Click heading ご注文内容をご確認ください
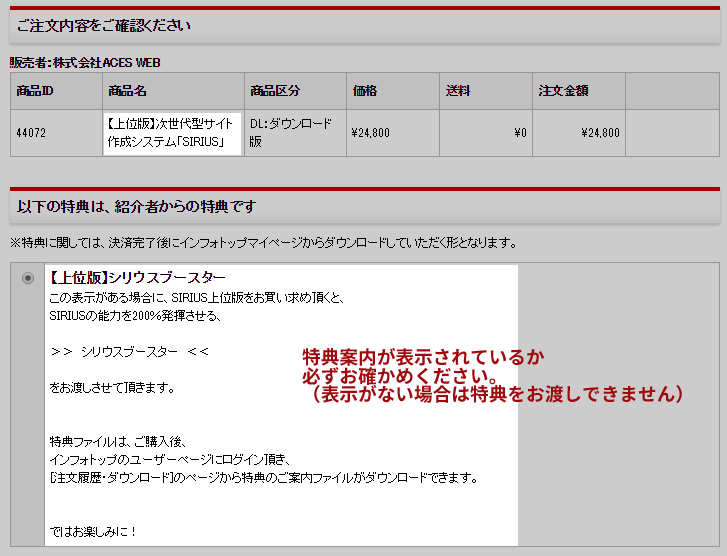 pos(104,26)
